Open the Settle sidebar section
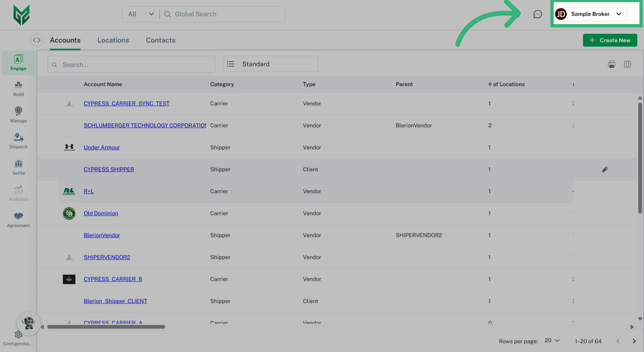Screen dimensions: 644x352 click(18, 168)
